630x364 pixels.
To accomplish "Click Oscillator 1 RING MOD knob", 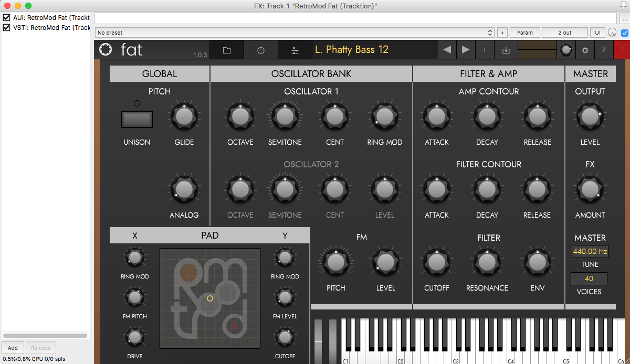I will [x=385, y=116].
